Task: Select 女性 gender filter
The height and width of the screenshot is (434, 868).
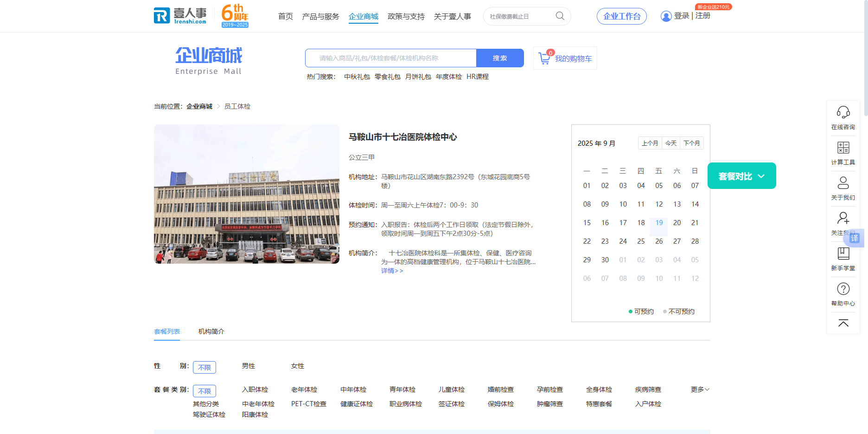Action: click(x=298, y=366)
